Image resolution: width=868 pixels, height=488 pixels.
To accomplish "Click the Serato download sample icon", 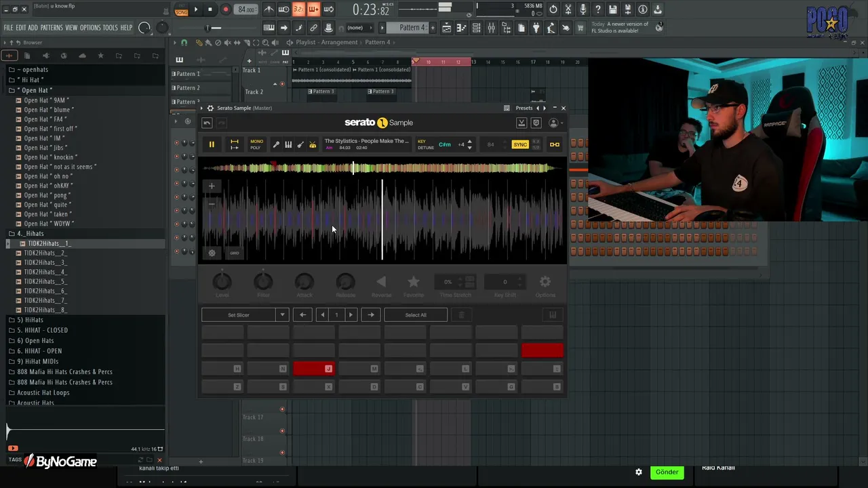I will point(521,123).
